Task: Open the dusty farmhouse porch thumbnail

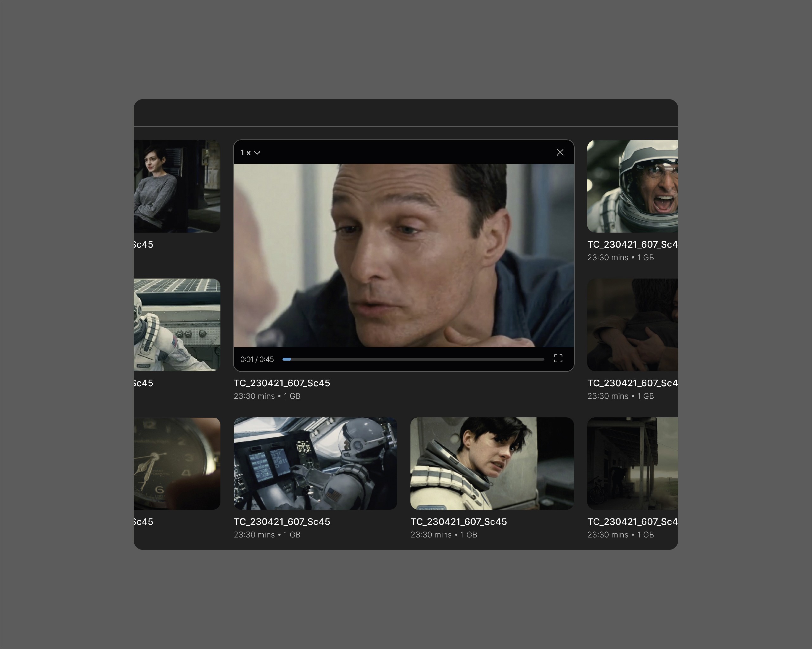Action: coord(633,463)
